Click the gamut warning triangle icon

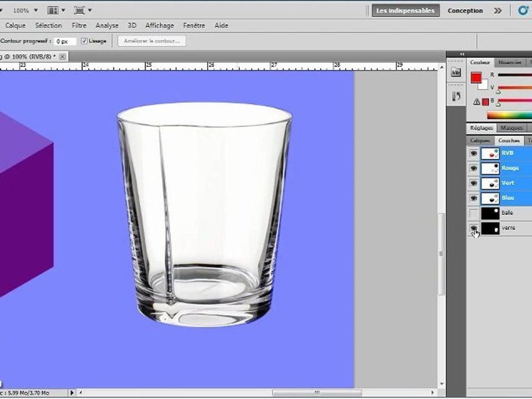[477, 101]
